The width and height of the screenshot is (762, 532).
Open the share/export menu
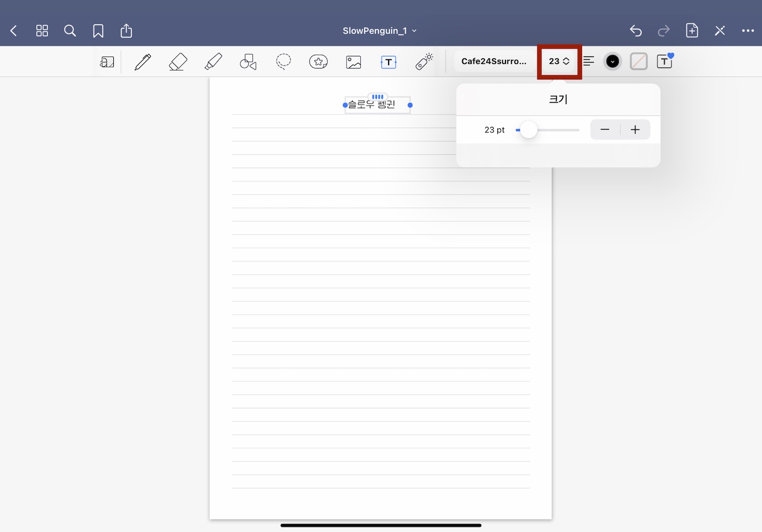126,30
